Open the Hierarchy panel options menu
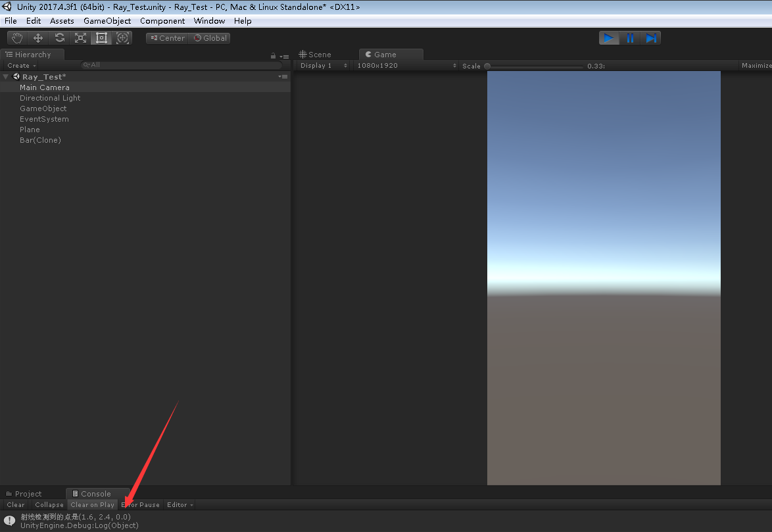 tap(284, 56)
